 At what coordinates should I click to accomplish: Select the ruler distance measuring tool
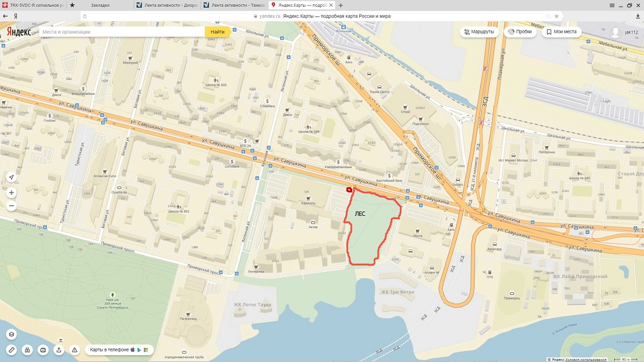click(x=12, y=350)
